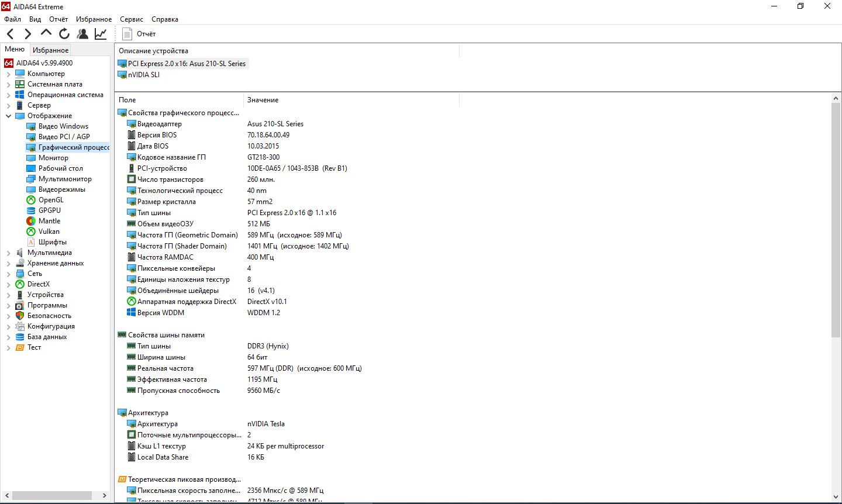This screenshot has height=504, width=842.
Task: Click the Отчёт report toolbar button
Action: point(139,34)
